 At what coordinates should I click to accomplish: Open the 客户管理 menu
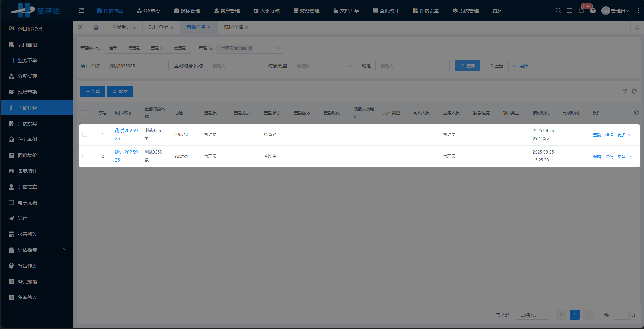coord(227,11)
